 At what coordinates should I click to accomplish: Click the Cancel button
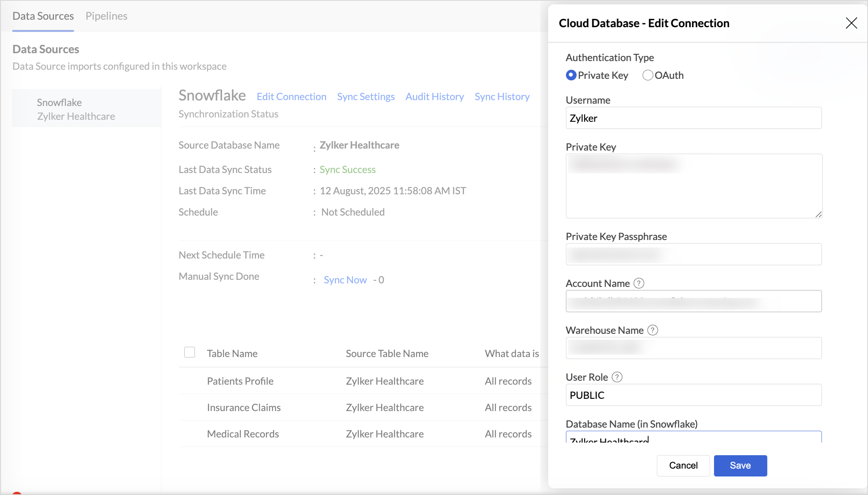(683, 465)
